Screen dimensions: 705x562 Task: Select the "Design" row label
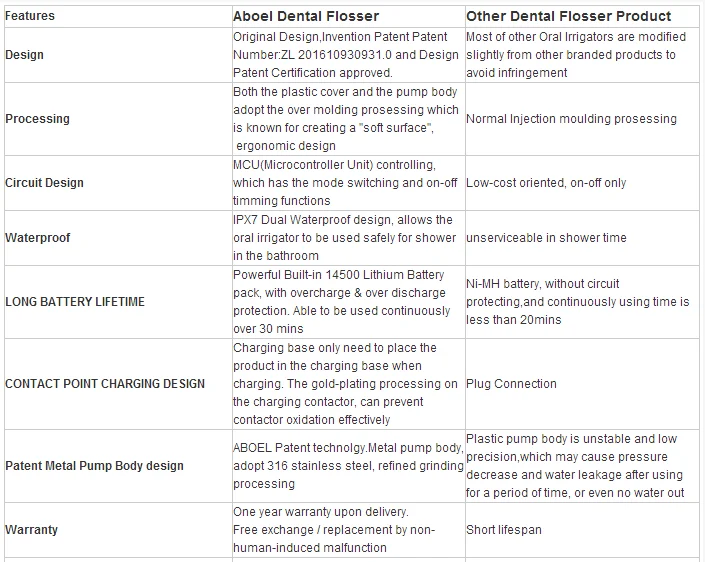25,54
